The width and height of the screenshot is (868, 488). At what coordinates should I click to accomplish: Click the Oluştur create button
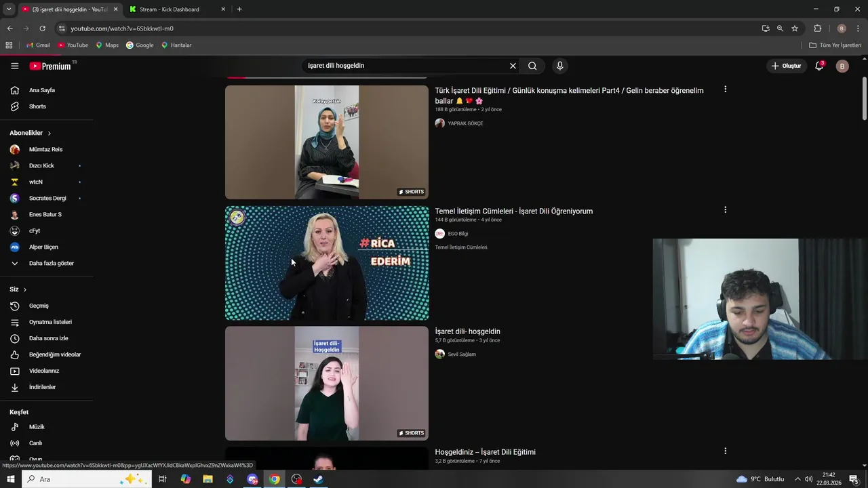786,66
